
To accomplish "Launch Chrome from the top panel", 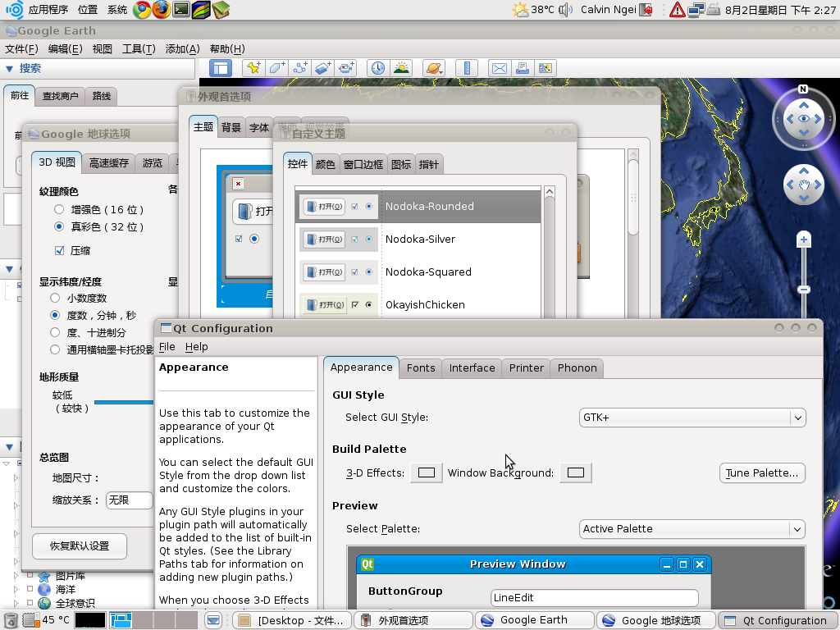I will 142,10.
